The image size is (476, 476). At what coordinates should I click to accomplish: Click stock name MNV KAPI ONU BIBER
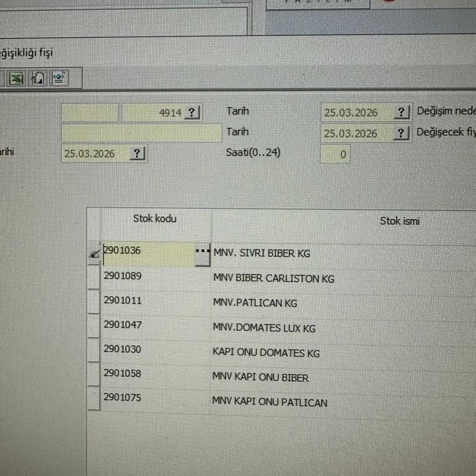point(260,377)
